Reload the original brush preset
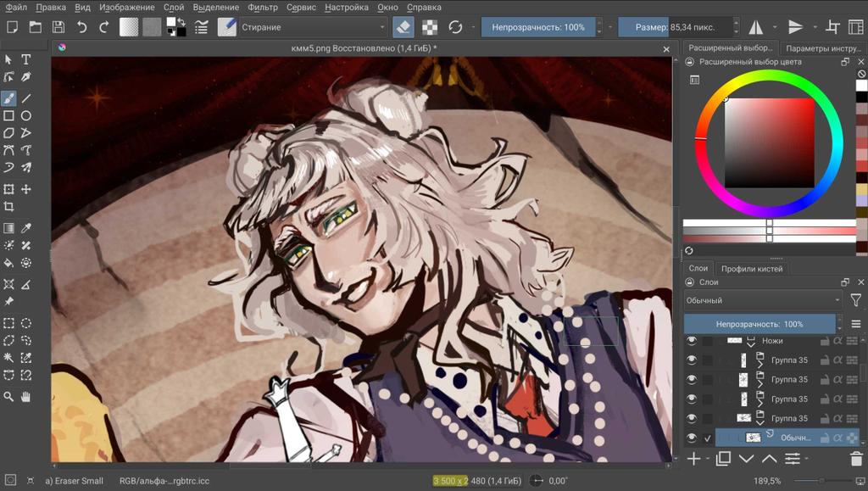868x491 pixels. (x=455, y=27)
